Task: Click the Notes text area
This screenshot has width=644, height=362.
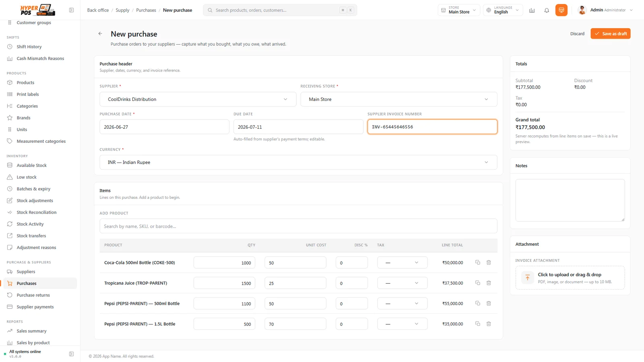Action: coord(570,200)
